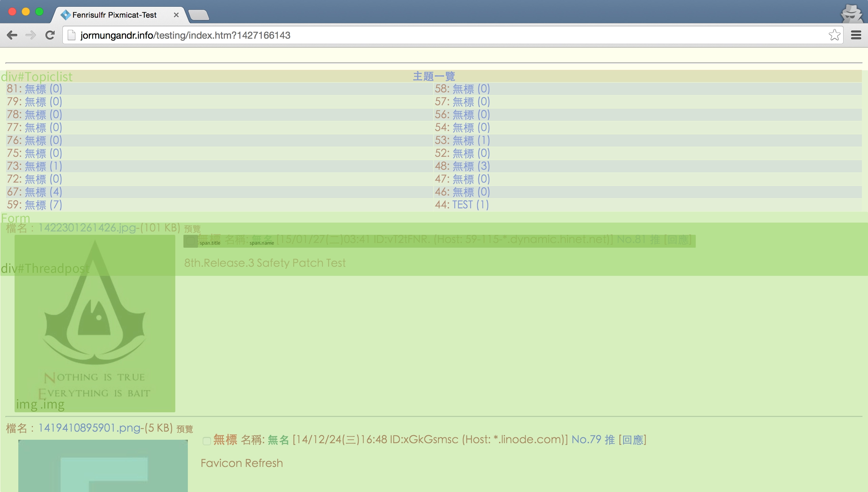The height and width of the screenshot is (492, 868).
Task: Select the Fenrisulfr Pixmicat-Test tab
Action: [x=115, y=15]
